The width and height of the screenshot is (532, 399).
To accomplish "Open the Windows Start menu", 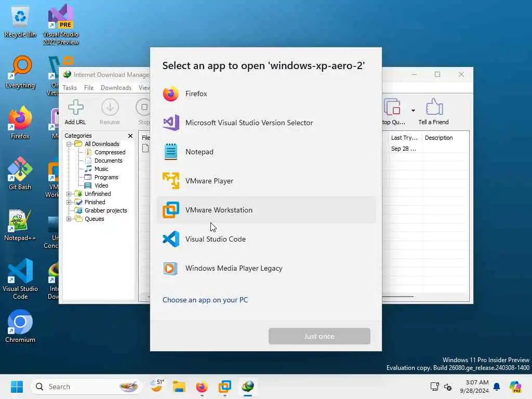I will coord(17,387).
